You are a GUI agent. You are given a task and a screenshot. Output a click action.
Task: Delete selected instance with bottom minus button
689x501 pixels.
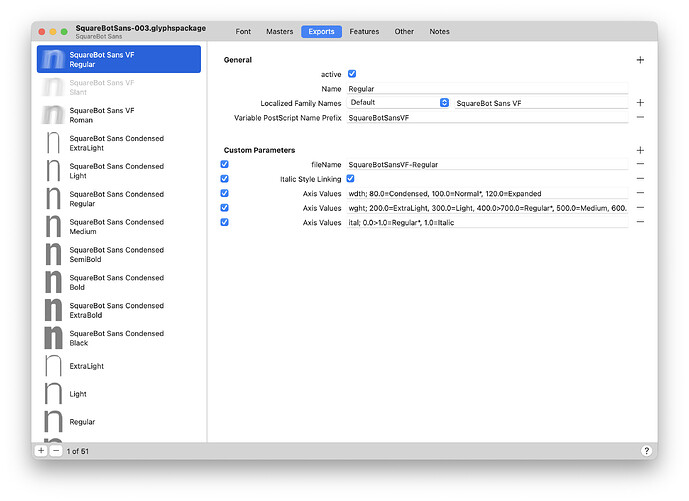(56, 451)
